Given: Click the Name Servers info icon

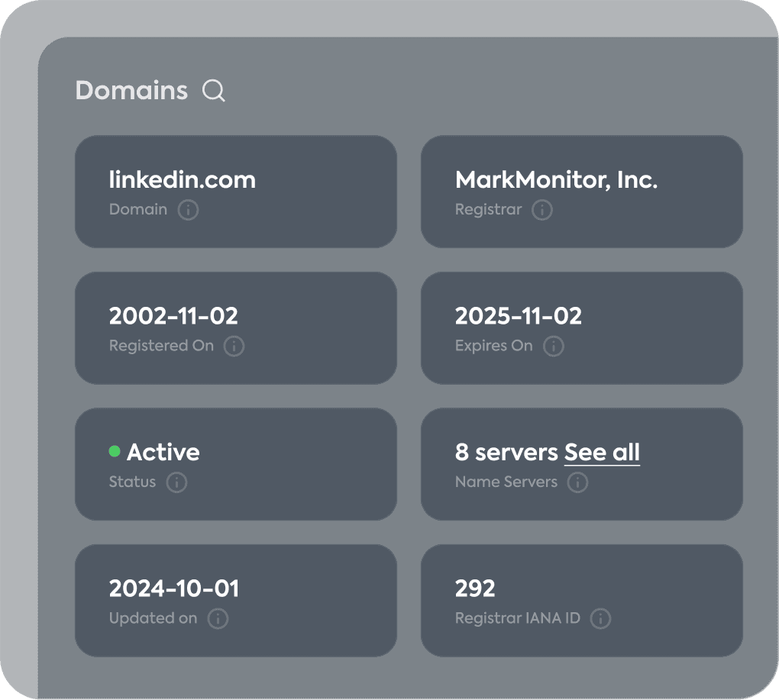Looking at the screenshot, I should [579, 482].
